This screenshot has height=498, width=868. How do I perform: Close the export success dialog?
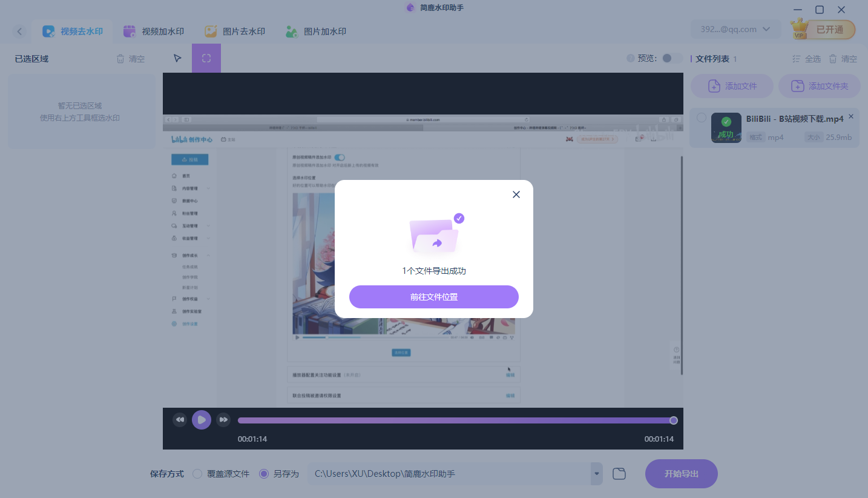[516, 194]
